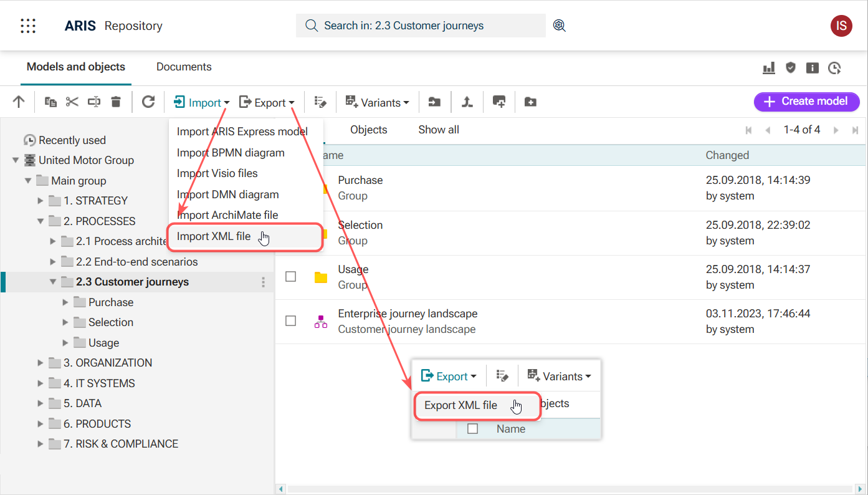The image size is (868, 495).
Task: Click the Paste icon in the toolbar
Action: tap(93, 102)
